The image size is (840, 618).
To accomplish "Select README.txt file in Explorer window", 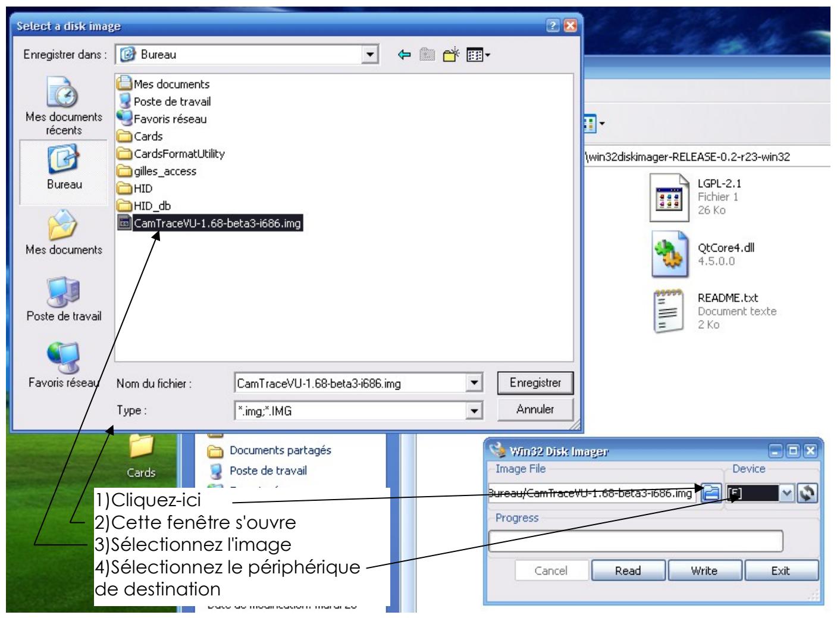I will point(714,311).
